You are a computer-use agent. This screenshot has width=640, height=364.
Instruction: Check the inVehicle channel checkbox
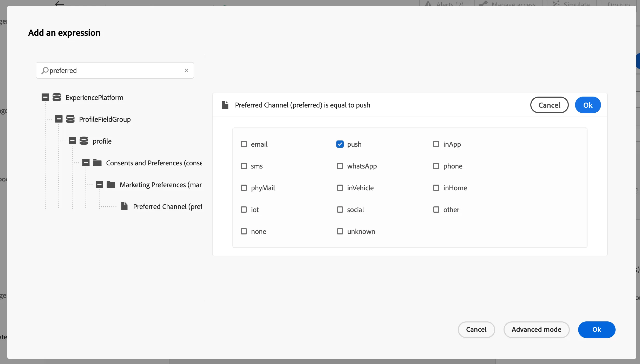coord(340,188)
